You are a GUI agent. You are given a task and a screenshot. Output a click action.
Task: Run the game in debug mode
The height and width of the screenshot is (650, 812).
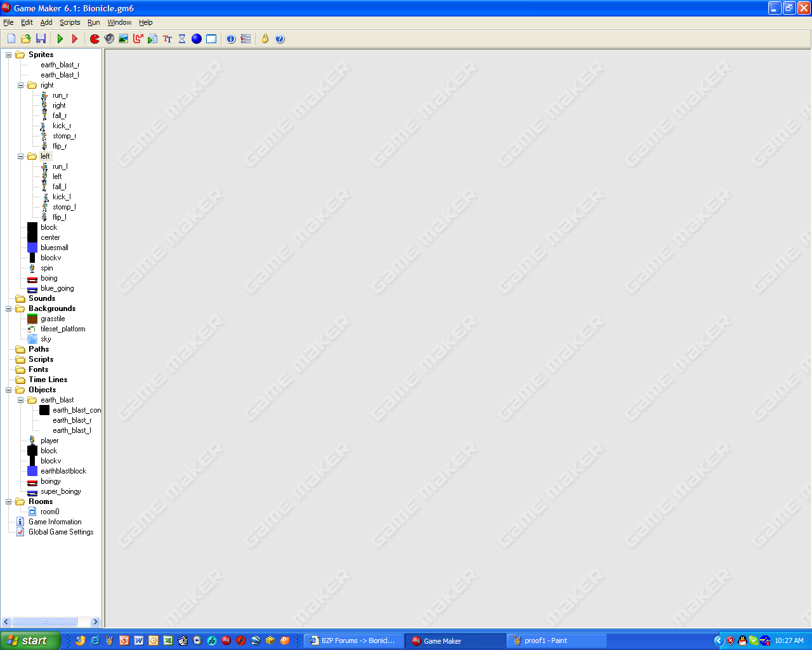tap(75, 39)
